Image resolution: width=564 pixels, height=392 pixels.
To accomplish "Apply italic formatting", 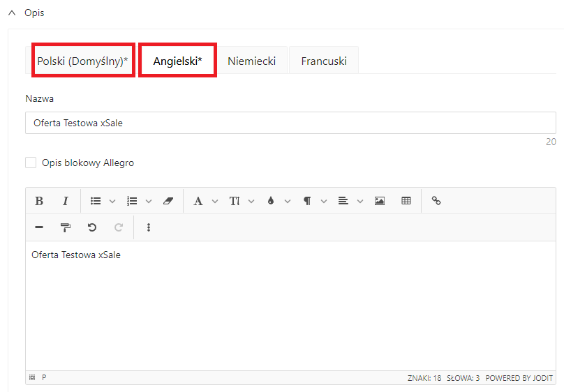I will pos(65,201).
